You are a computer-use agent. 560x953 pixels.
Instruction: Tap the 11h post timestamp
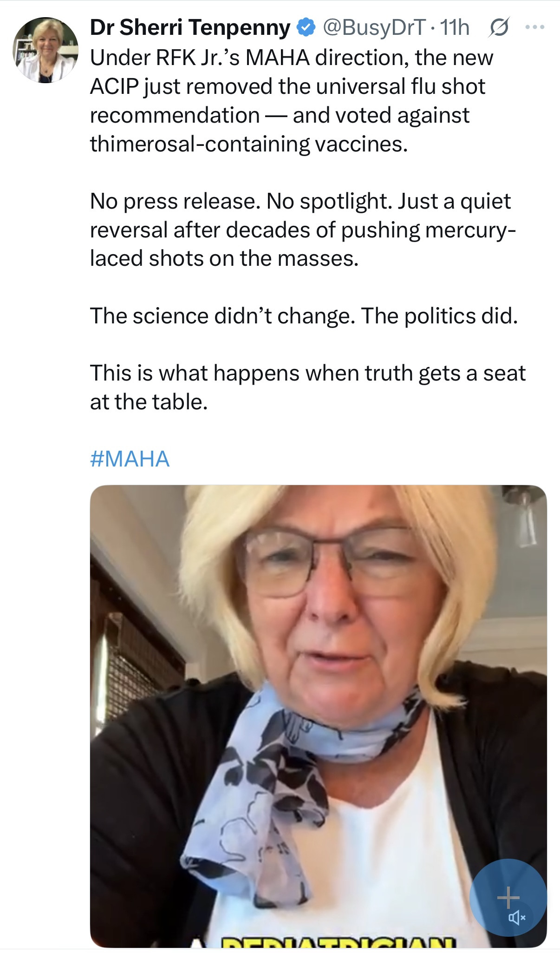pyautogui.click(x=455, y=28)
